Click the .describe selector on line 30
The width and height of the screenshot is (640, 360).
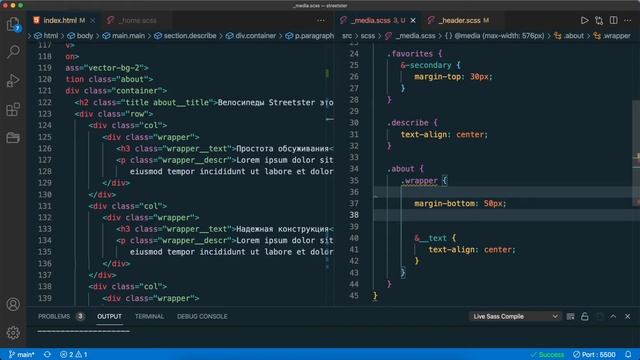pyautogui.click(x=407, y=123)
